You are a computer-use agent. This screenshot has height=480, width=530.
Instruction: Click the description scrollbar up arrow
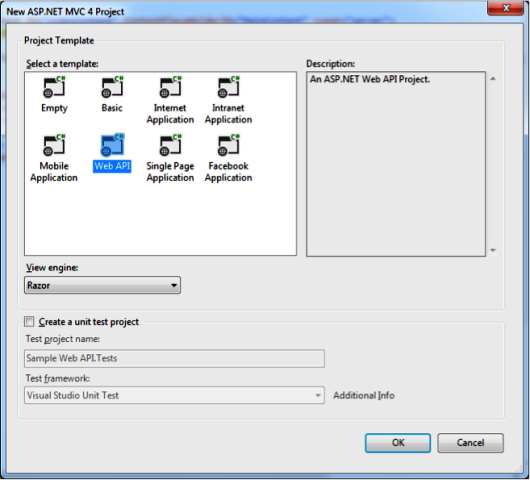click(493, 79)
